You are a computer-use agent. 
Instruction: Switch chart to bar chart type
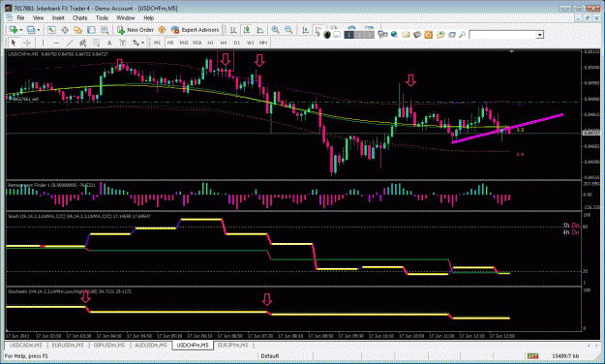click(x=233, y=30)
